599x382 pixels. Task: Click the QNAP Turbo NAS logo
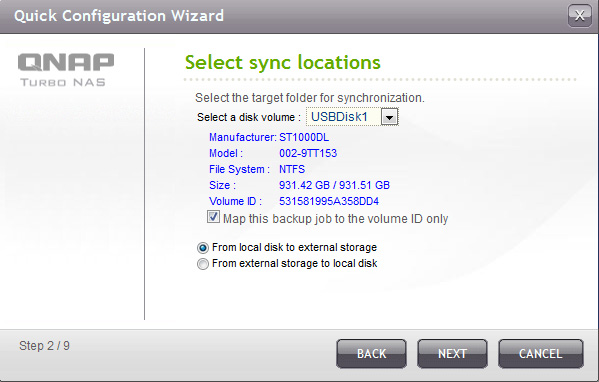[x=66, y=70]
